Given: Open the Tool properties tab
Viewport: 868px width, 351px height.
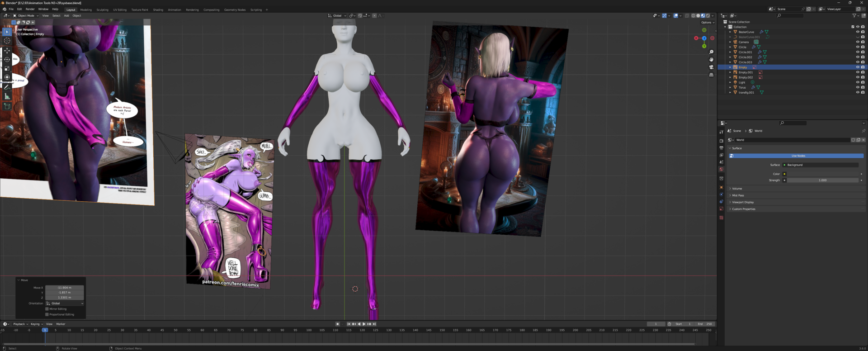Looking at the screenshot, I should tap(721, 132).
